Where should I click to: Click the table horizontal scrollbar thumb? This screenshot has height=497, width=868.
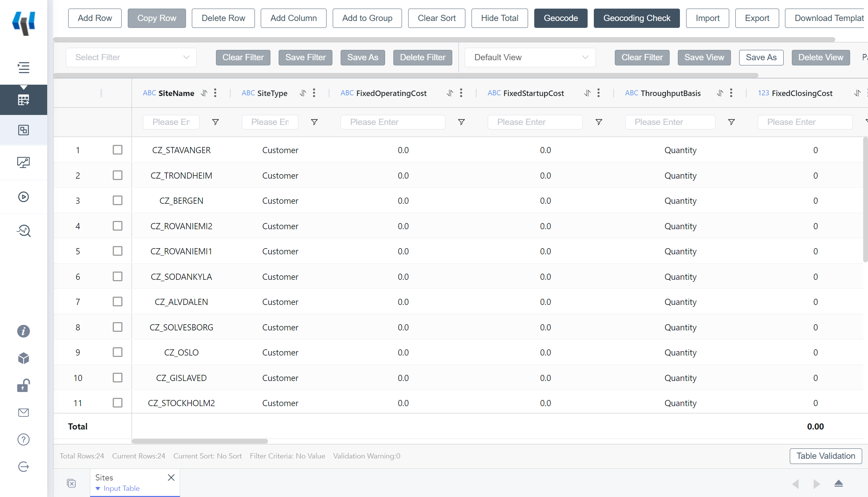pos(200,441)
